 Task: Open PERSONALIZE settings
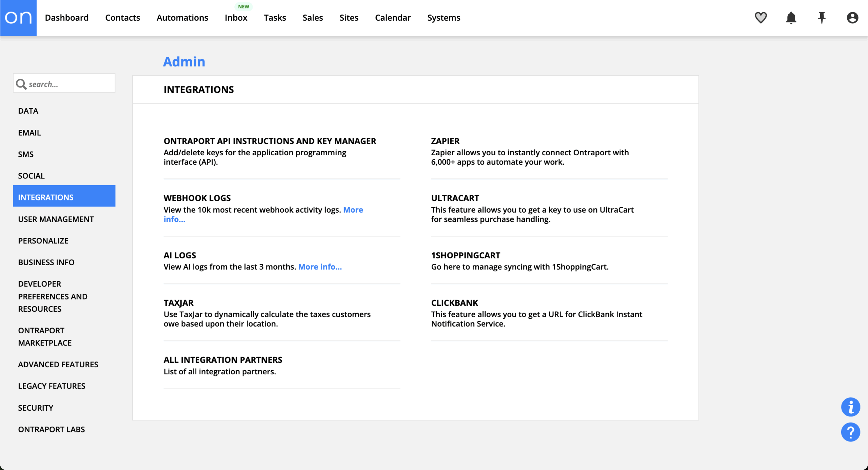[x=43, y=241]
